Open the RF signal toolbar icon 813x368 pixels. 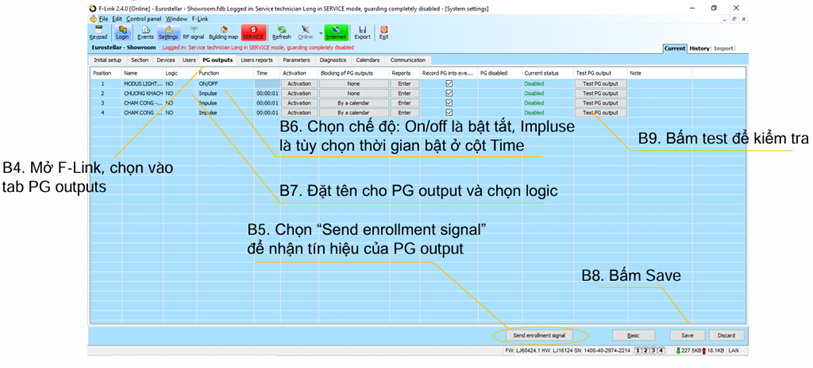point(193,33)
